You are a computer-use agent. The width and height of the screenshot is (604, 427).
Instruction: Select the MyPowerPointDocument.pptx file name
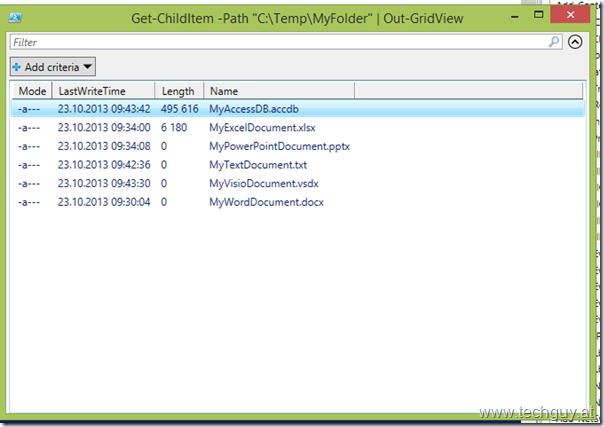coord(279,146)
